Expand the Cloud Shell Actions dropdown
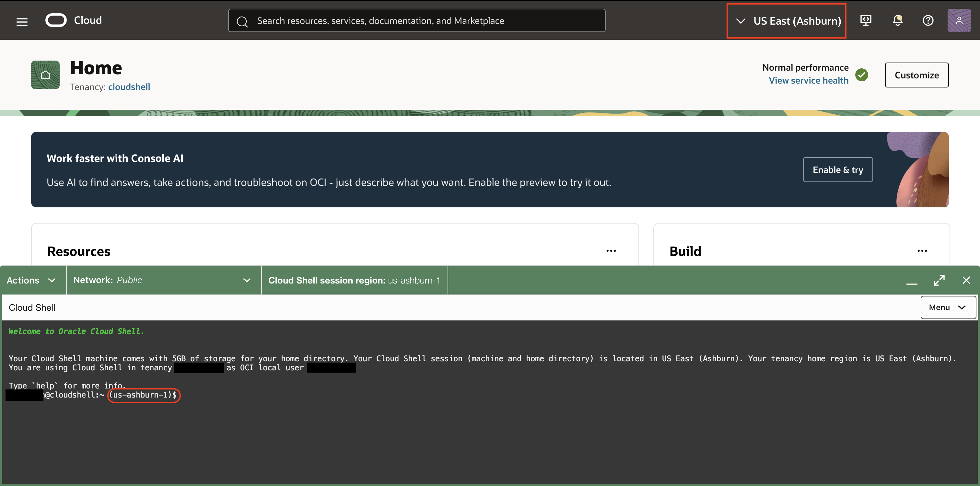The width and height of the screenshot is (980, 486). pos(33,280)
